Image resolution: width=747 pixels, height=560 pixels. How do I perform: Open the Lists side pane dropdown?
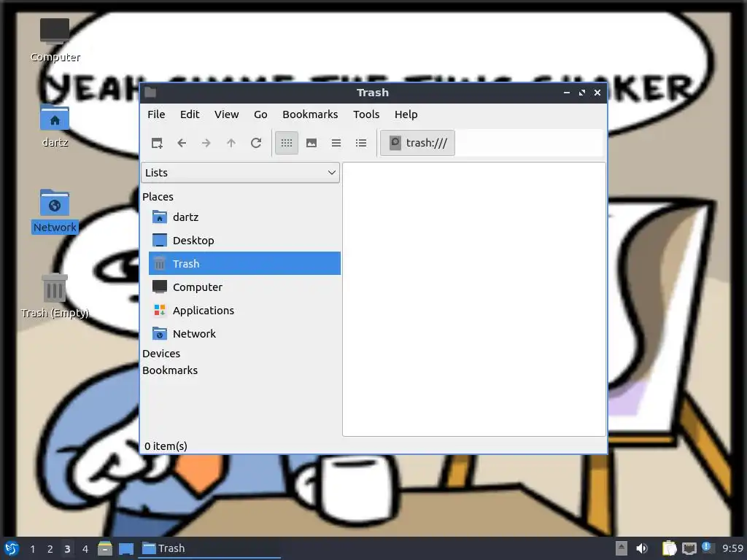(240, 172)
